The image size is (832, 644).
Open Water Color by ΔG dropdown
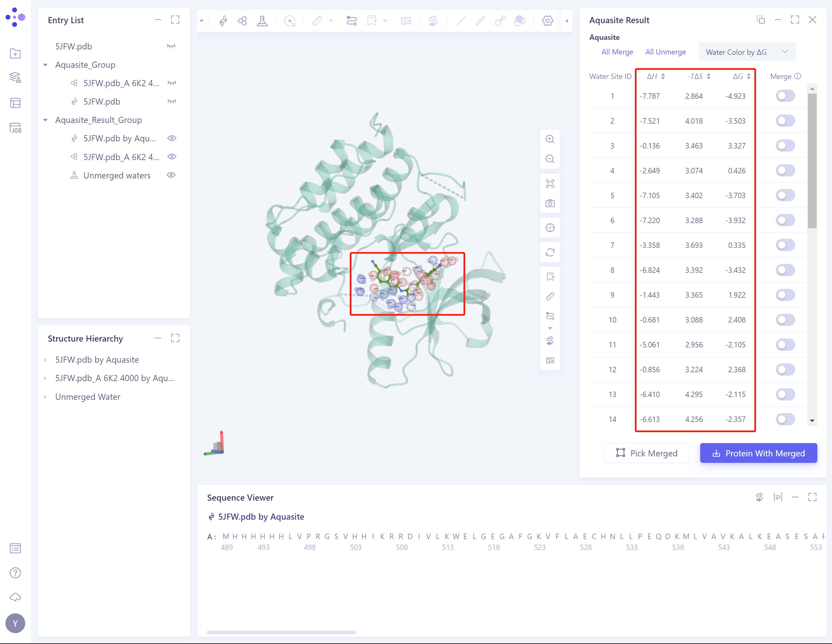click(x=747, y=52)
